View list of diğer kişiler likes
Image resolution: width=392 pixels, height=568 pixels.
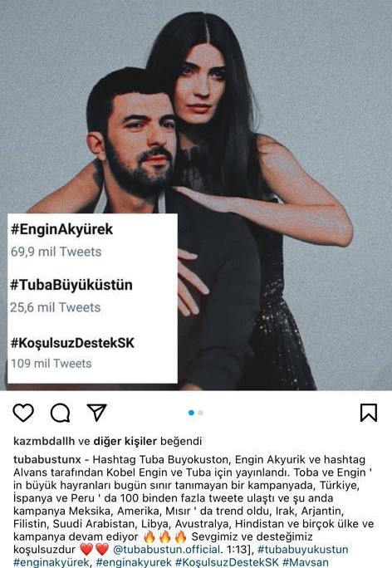click(x=125, y=441)
